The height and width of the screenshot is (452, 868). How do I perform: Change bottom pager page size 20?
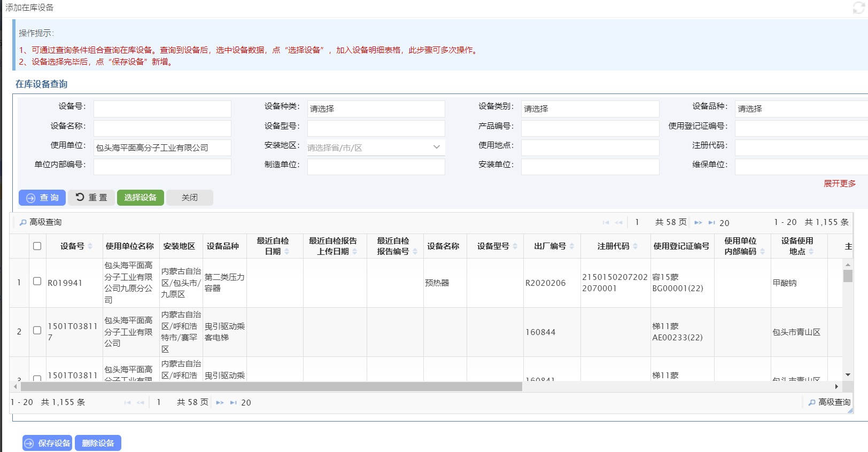tap(246, 403)
